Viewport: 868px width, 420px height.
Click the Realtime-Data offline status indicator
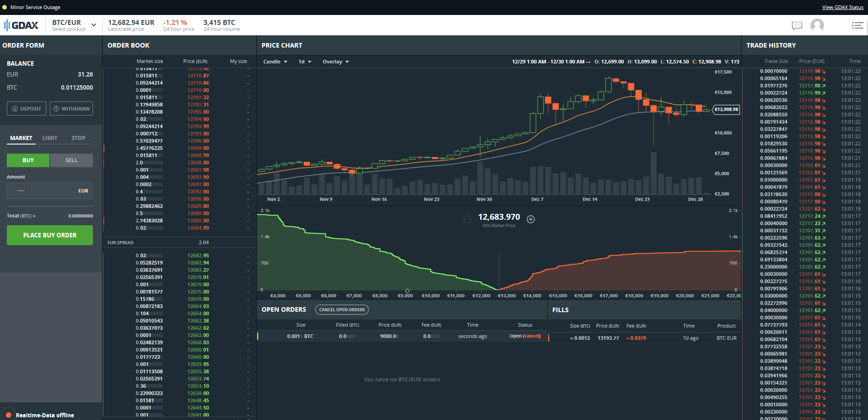click(x=8, y=415)
